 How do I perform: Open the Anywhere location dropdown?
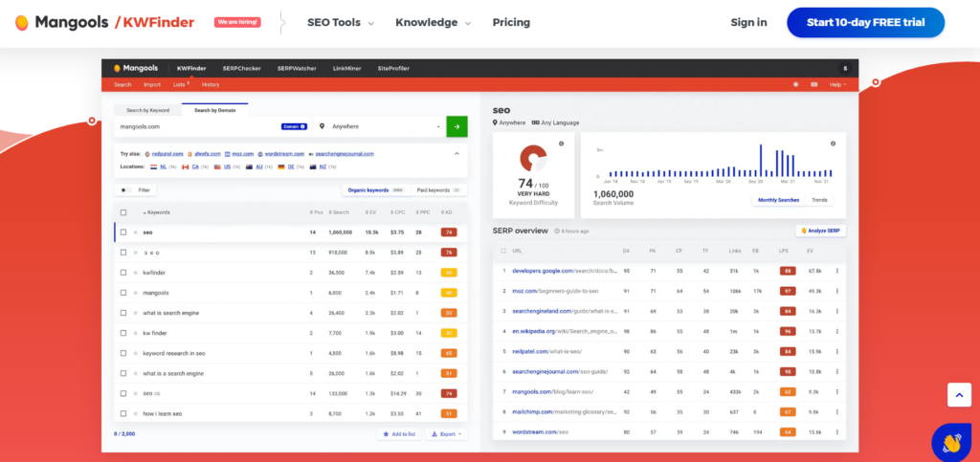click(x=380, y=126)
